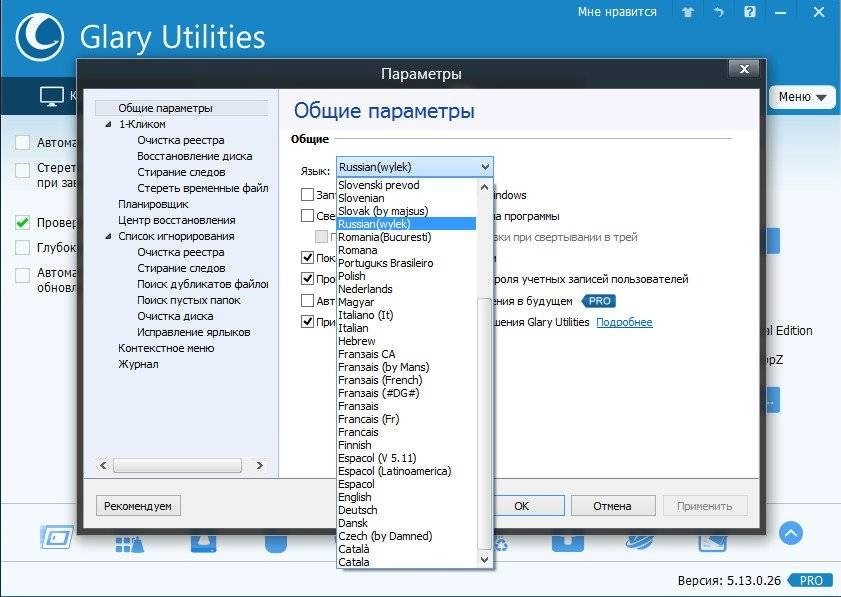Image resolution: width=841 pixels, height=597 pixels.
Task: Click tree panel scroll-right arrow
Action: [260, 465]
